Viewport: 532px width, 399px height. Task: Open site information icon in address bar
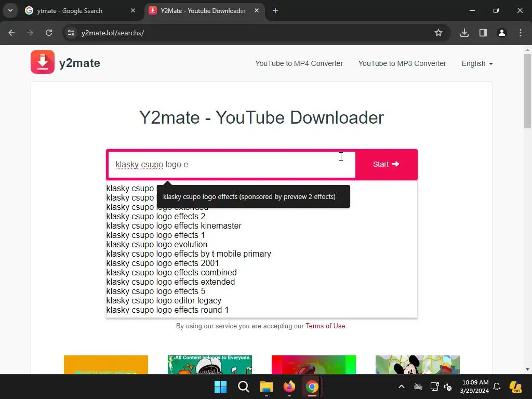[x=71, y=33]
